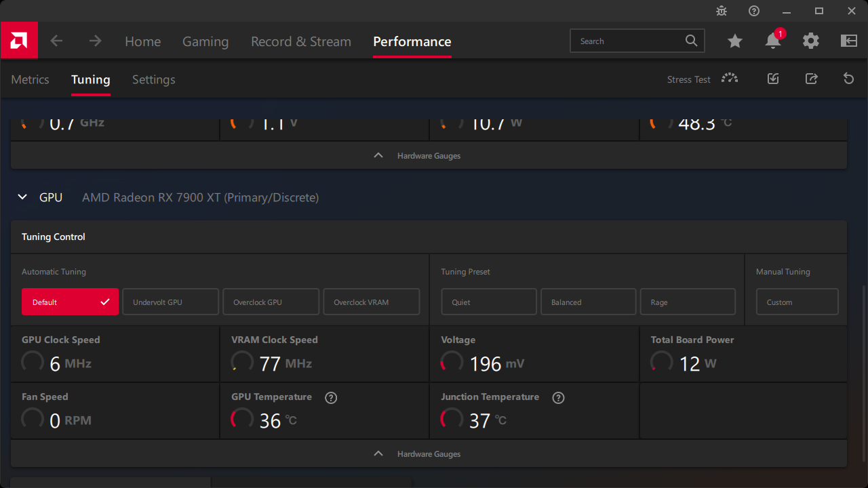This screenshot has height=488, width=868.
Task: Click the vertical scrollbar thumb
Action: point(864,373)
